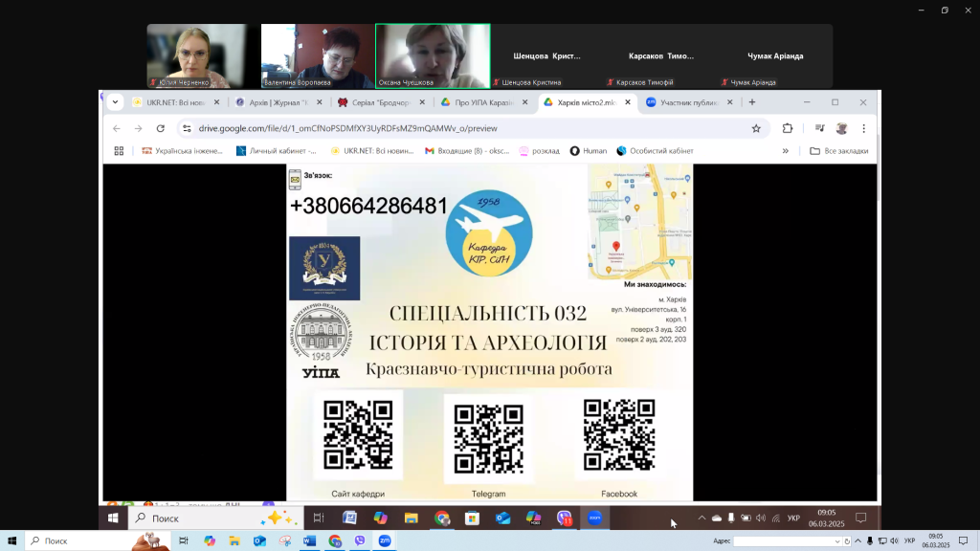Screen dimensions: 980x551
Task: Open the Українська інжене... bookmark
Action: pos(182,150)
